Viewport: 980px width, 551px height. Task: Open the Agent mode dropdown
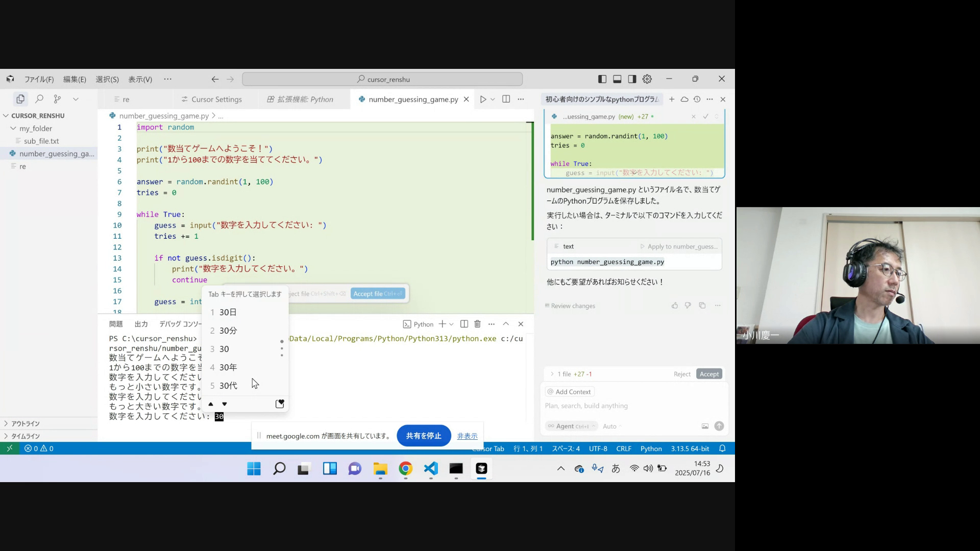tap(571, 426)
